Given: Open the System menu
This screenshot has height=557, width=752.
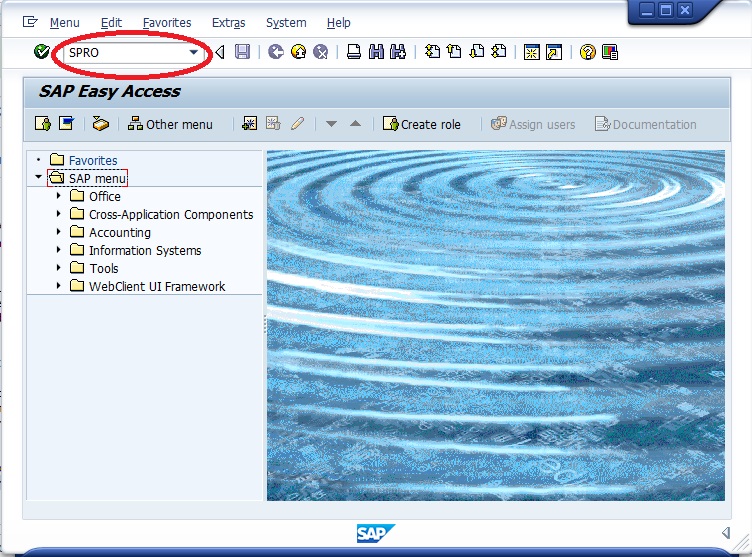Looking at the screenshot, I should (x=286, y=23).
